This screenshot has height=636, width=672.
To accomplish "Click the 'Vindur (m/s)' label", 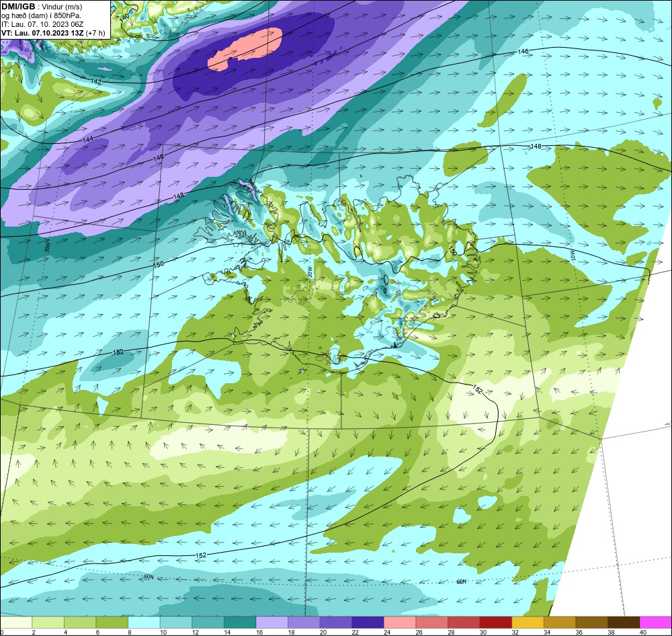I will click(62, 7).
